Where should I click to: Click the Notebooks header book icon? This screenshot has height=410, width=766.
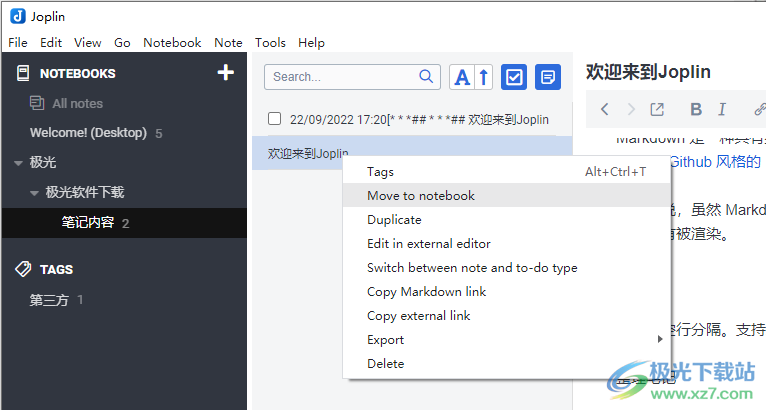coord(23,73)
